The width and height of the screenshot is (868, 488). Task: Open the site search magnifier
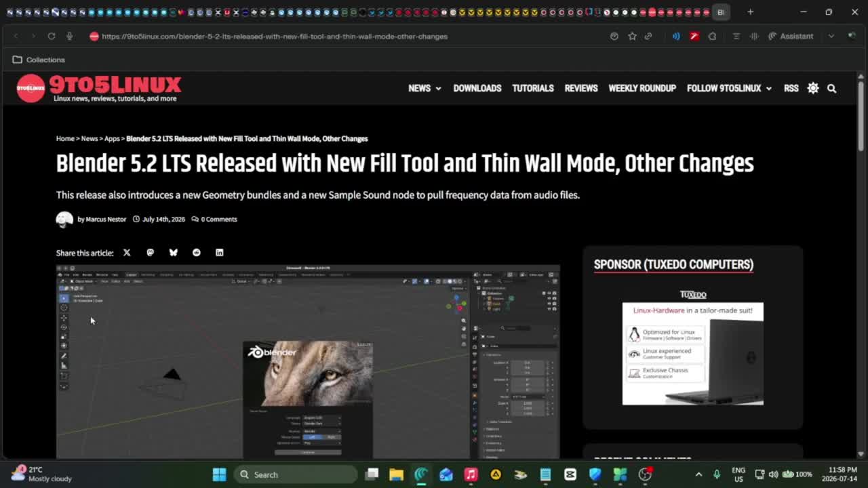tap(831, 88)
